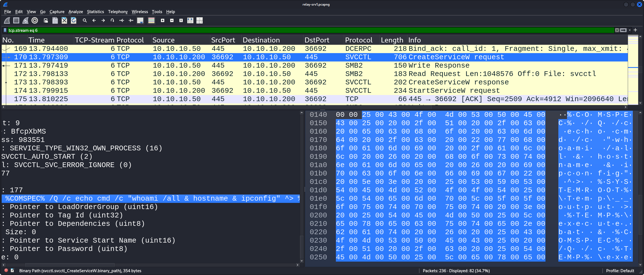Viewport: 644px width, 275px height.
Task: Open display filter bookmarks
Action: coord(5,30)
